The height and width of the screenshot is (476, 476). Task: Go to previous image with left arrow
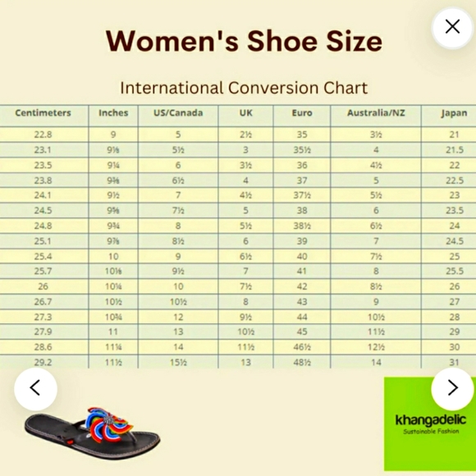tap(35, 388)
